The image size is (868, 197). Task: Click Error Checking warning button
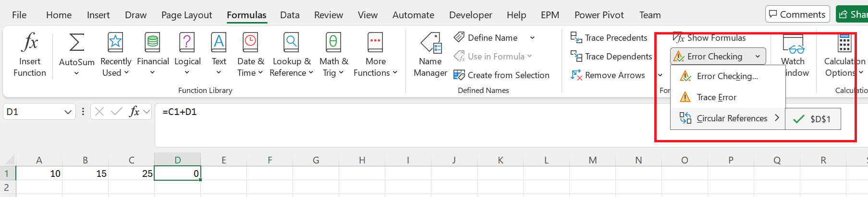click(709, 57)
